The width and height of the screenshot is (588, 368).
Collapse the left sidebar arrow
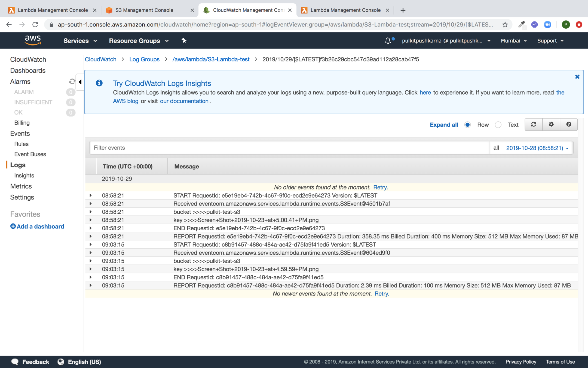(x=80, y=82)
